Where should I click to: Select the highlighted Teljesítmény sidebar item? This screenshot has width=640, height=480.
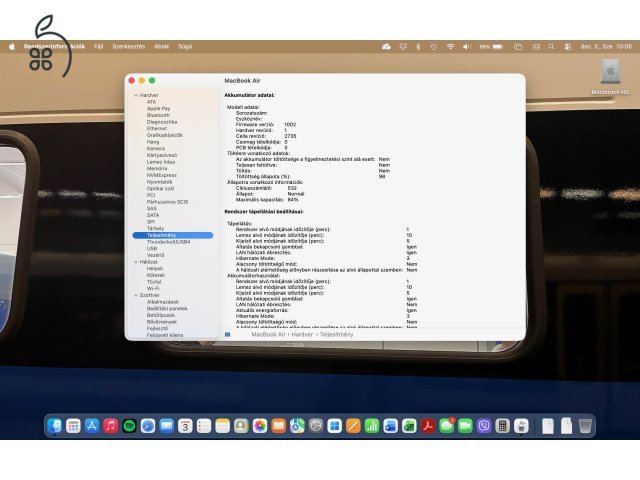(x=173, y=235)
